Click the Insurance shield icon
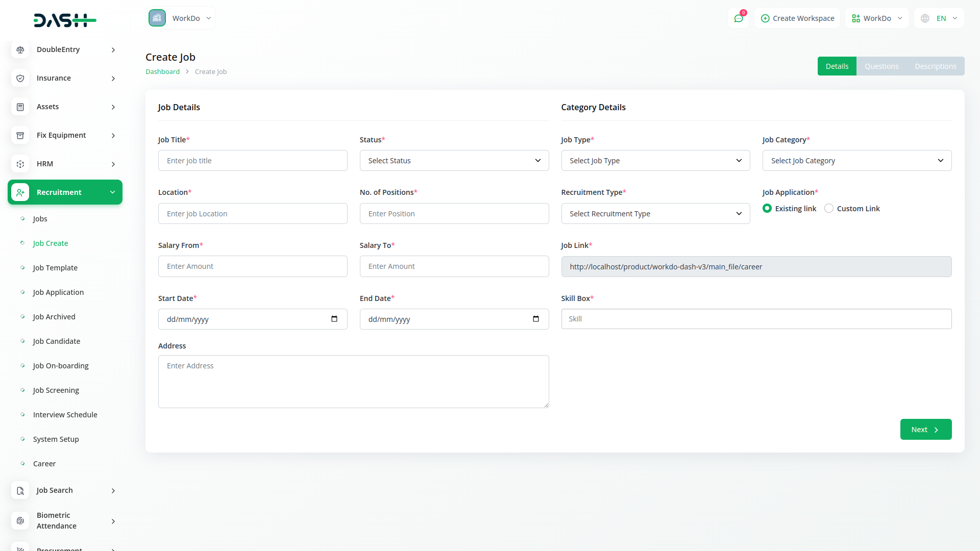Image resolution: width=980 pixels, height=551 pixels. point(20,78)
